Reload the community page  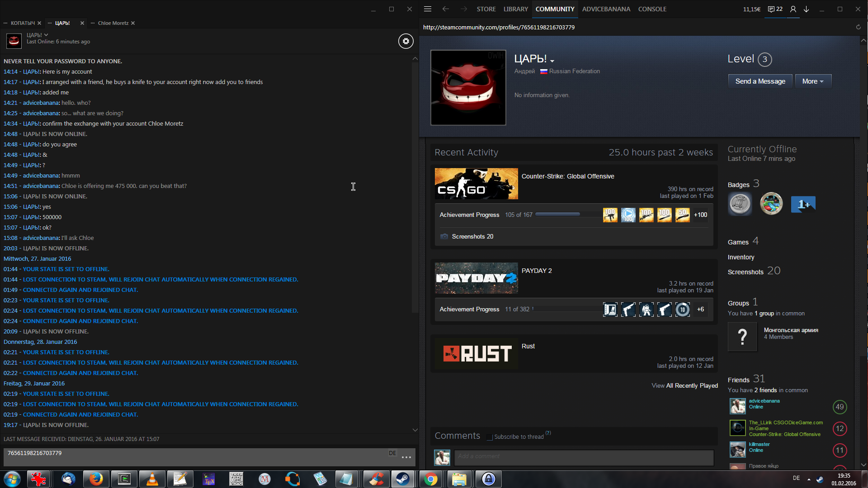click(x=858, y=27)
